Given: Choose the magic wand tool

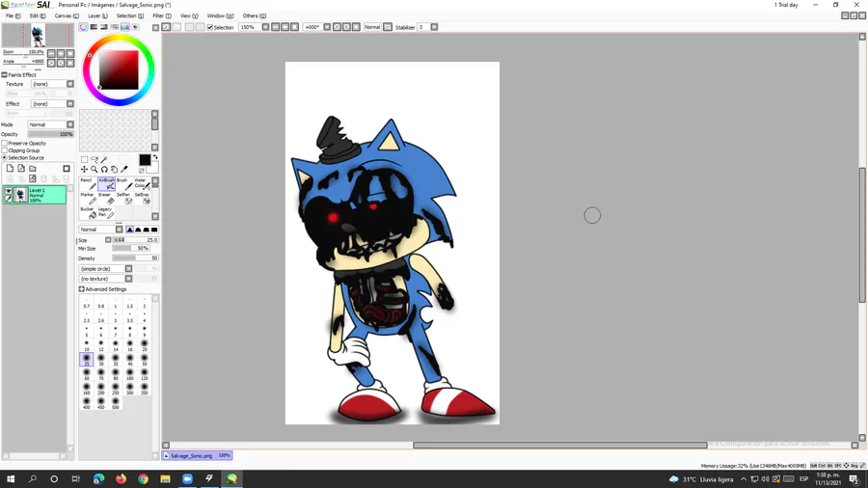Looking at the screenshot, I should [104, 159].
